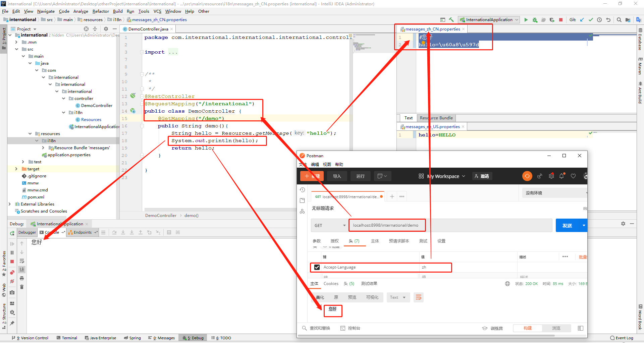
Task: Uncheck the Accept-Language header checkbox
Action: coord(317,267)
